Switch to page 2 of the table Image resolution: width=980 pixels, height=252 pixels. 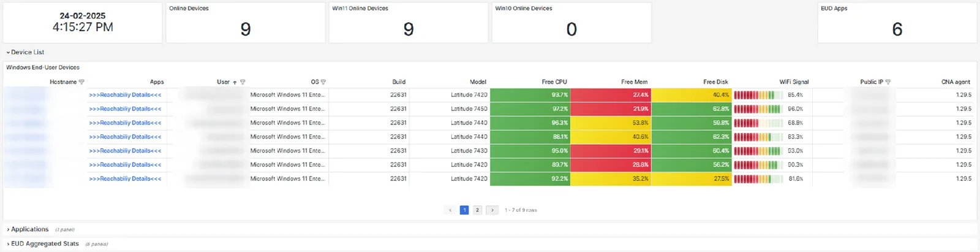tap(478, 210)
